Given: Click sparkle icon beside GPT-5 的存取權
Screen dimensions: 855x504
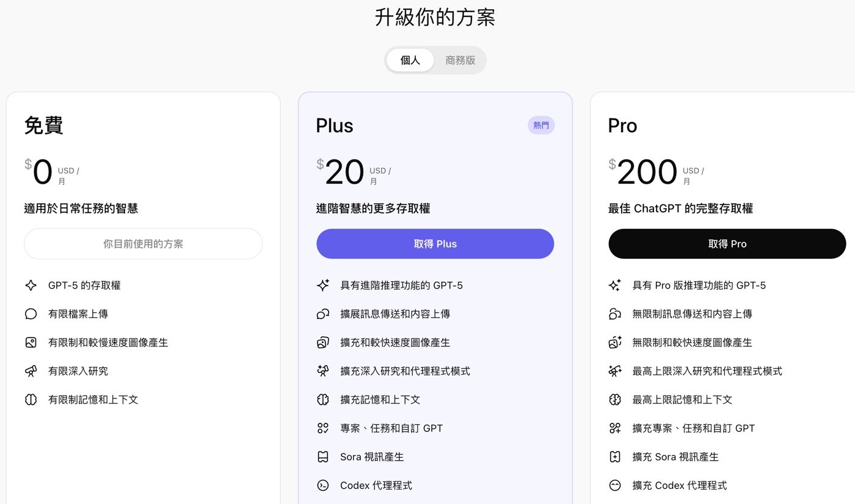Looking at the screenshot, I should coord(31,285).
